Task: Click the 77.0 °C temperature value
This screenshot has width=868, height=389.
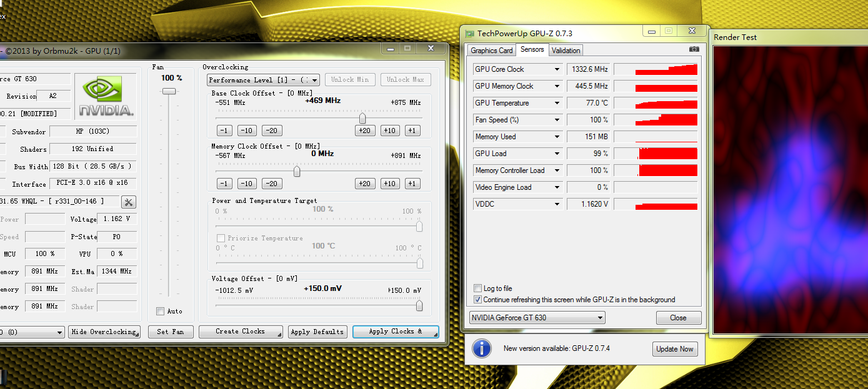Action: [x=589, y=103]
